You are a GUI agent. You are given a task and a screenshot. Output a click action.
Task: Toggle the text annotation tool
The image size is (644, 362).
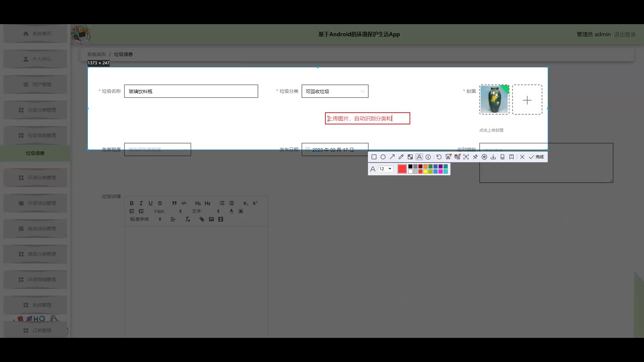[x=419, y=157]
